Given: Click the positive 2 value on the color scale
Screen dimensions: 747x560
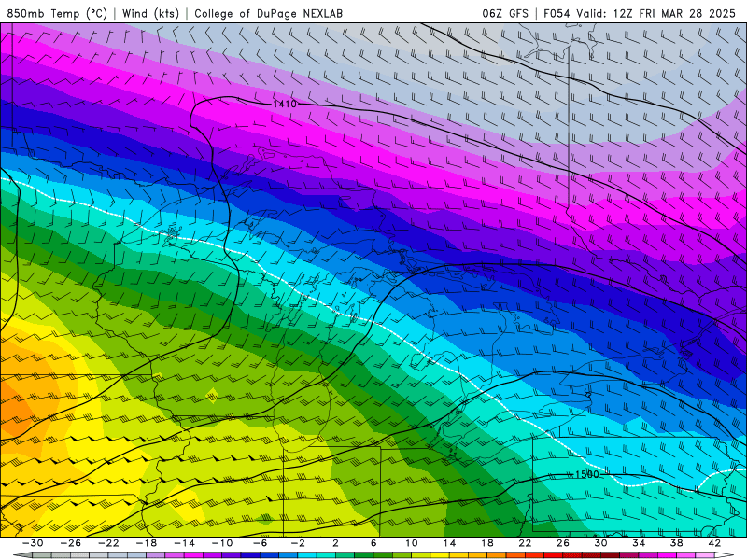Looking at the screenshot, I should (x=336, y=543).
